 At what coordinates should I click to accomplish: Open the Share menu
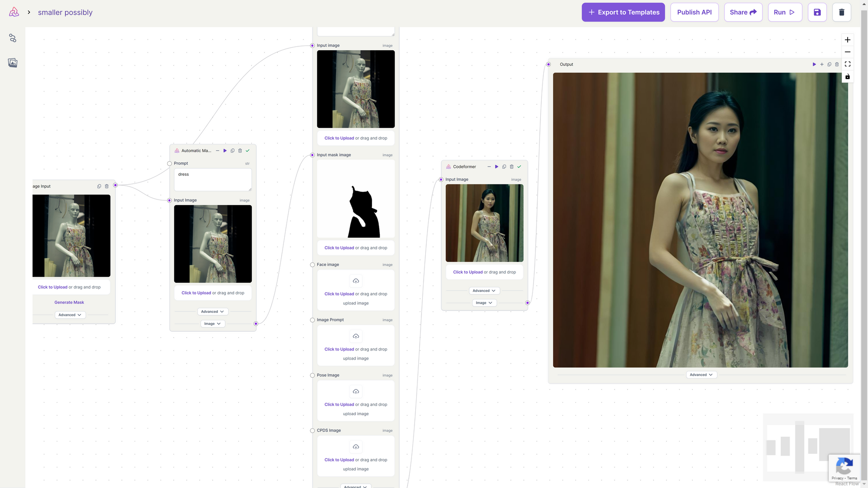click(x=743, y=12)
